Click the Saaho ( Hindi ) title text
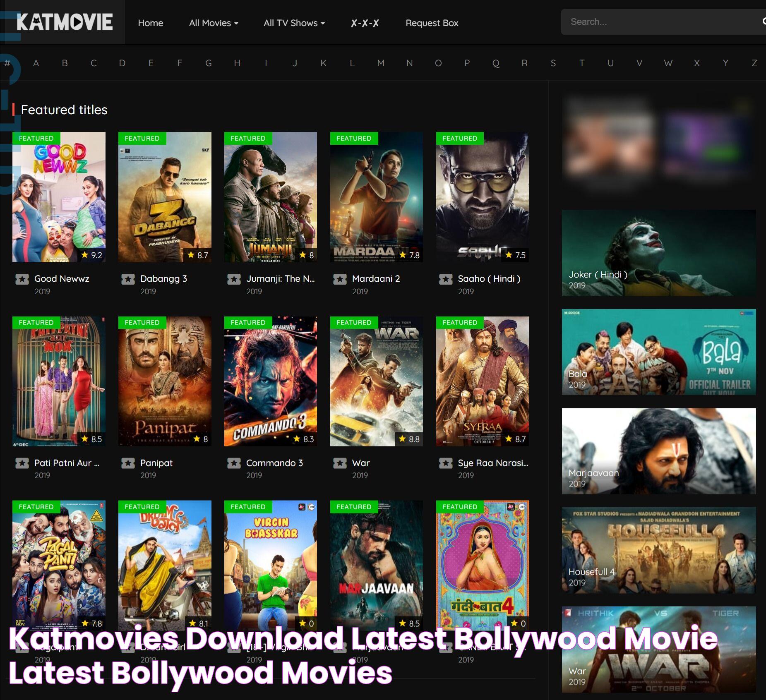 pos(489,279)
